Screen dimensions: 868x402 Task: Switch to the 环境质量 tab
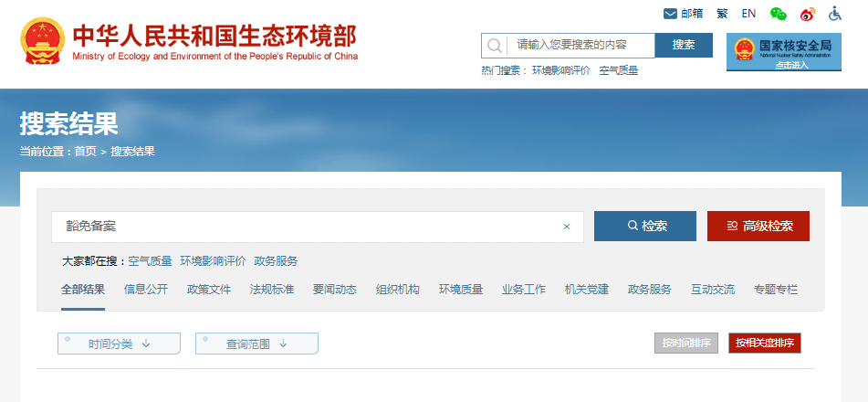(x=461, y=290)
